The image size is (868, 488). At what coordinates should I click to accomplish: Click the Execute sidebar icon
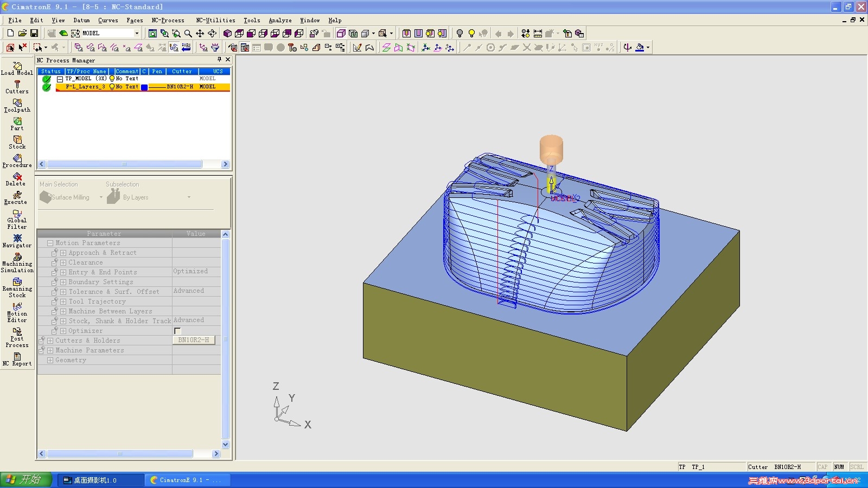click(x=17, y=197)
